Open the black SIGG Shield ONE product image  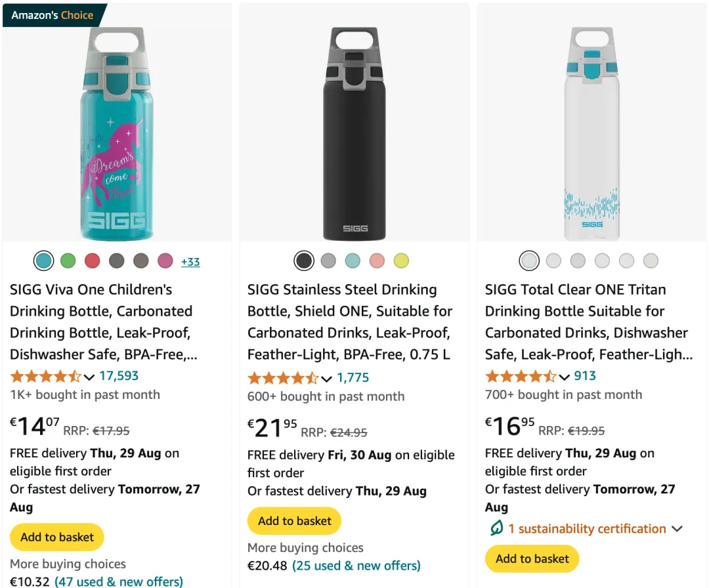[354, 133]
